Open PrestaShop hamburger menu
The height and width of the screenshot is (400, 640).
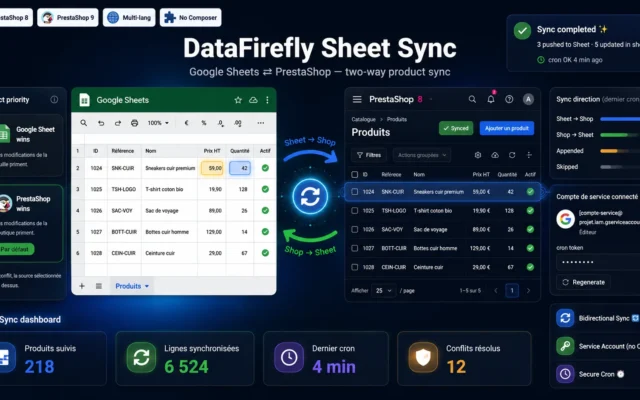pyautogui.click(x=357, y=99)
